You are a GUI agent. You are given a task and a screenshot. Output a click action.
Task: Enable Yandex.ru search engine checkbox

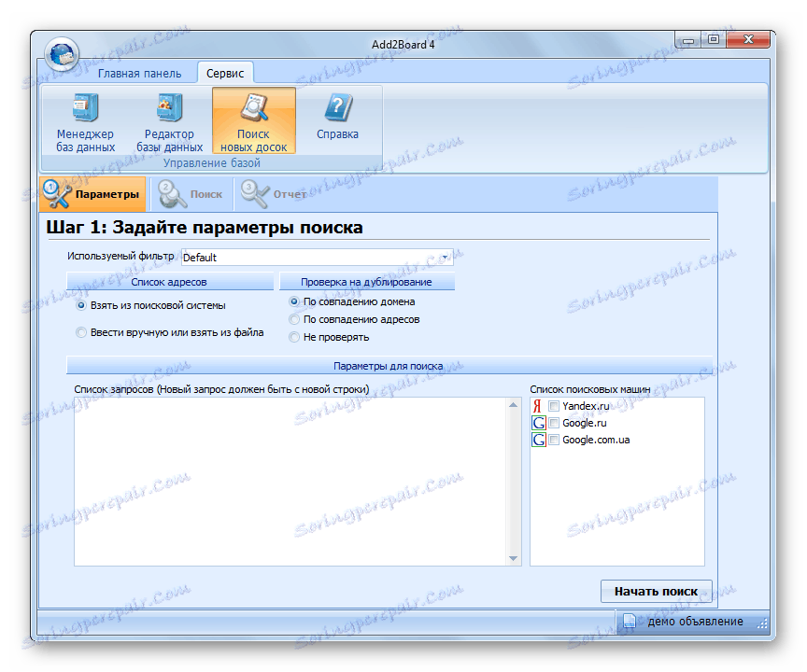[x=554, y=406]
